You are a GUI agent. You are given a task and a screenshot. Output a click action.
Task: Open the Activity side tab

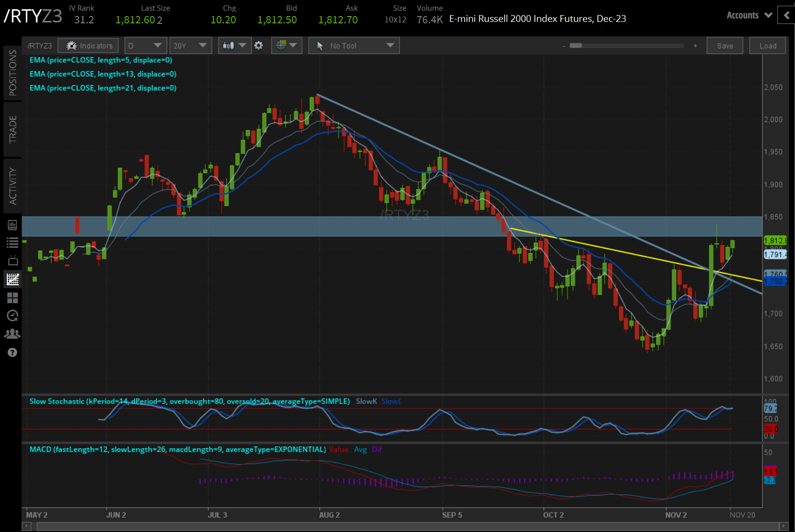[13, 186]
